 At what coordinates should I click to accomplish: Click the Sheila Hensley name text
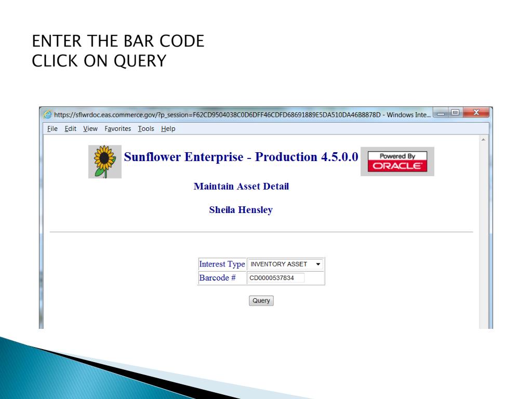tap(241, 210)
